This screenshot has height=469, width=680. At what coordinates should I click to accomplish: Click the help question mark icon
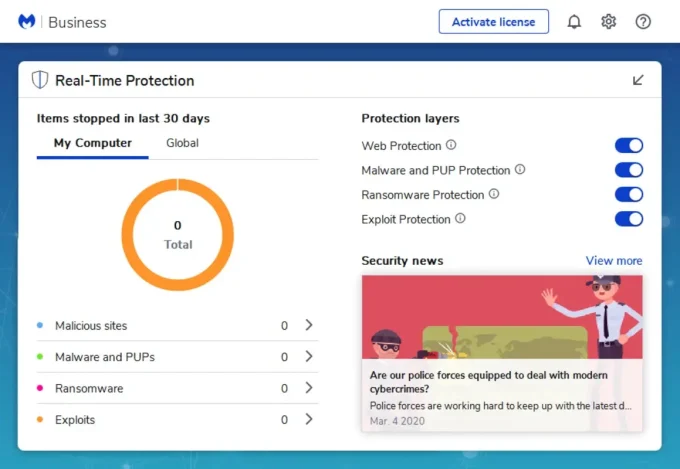click(643, 22)
